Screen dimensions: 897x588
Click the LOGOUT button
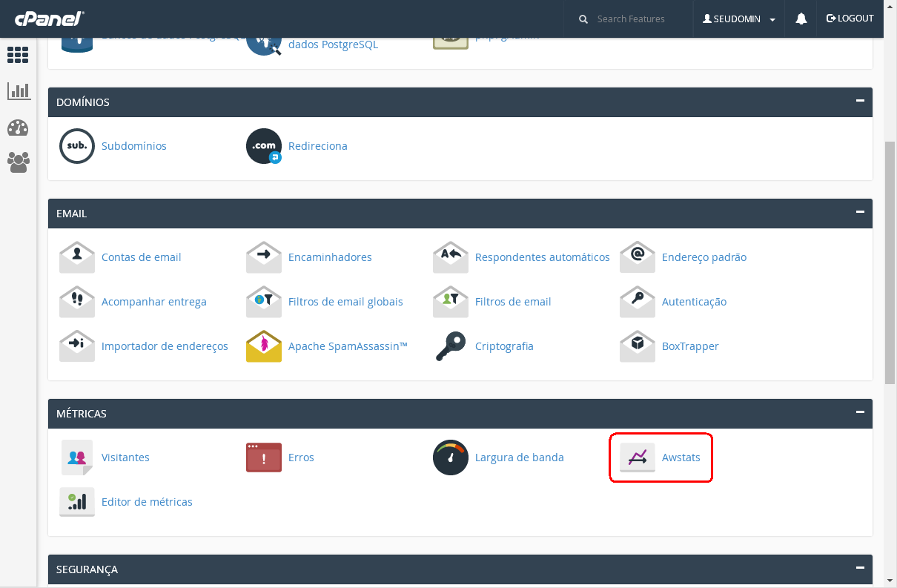tap(850, 19)
